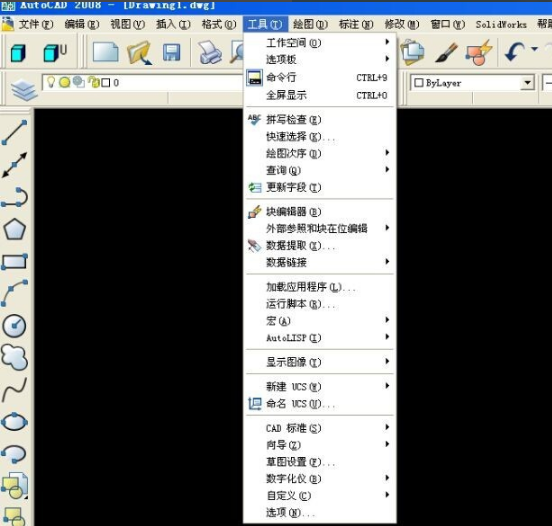Select the Polygon draw tool
The width and height of the screenshot is (552, 526).
pos(14,230)
